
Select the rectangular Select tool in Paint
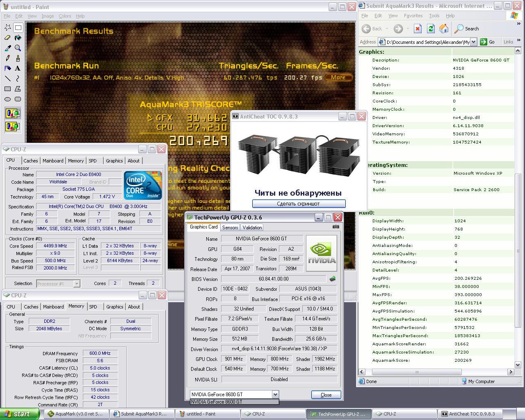click(x=18, y=27)
